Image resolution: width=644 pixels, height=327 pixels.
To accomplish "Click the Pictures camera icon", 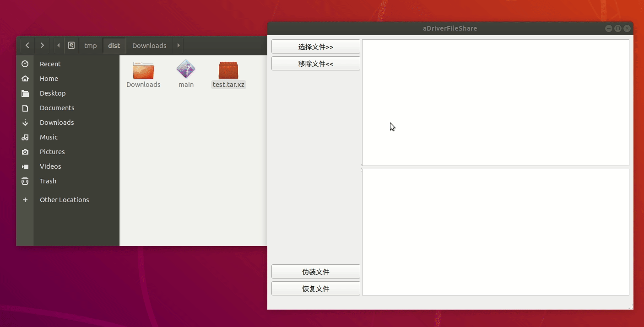I will coord(25,152).
